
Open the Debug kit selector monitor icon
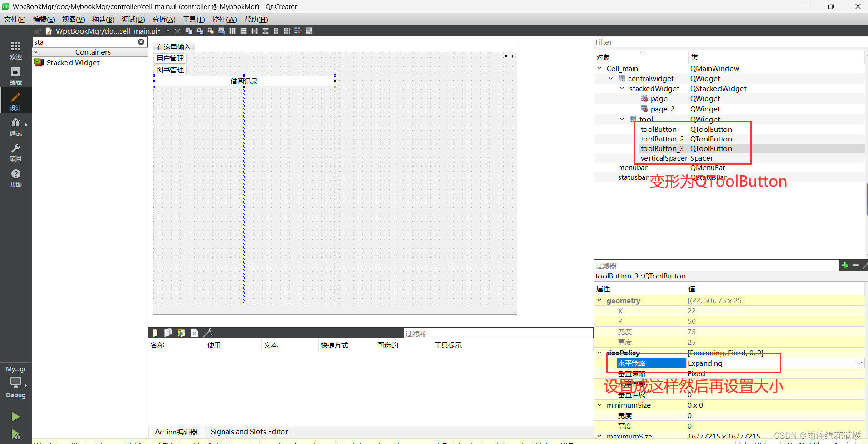[16, 382]
